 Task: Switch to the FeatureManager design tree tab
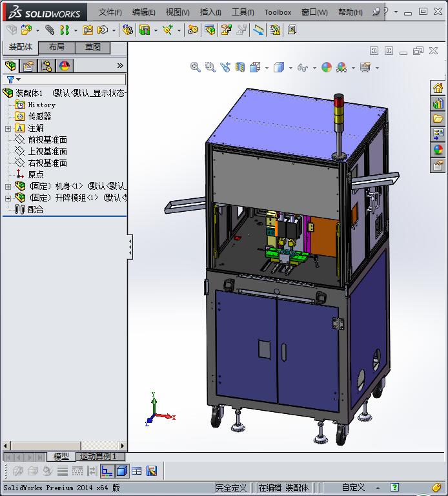[10, 66]
